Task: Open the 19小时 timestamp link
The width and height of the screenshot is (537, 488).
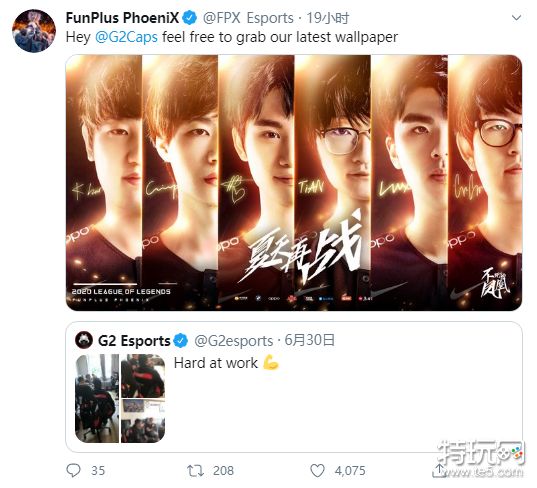Action: [328, 18]
